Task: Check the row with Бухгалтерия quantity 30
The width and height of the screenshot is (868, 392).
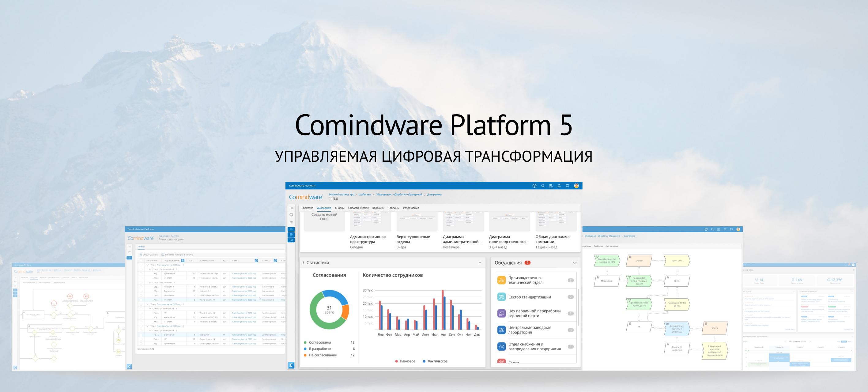Action: 141,274
